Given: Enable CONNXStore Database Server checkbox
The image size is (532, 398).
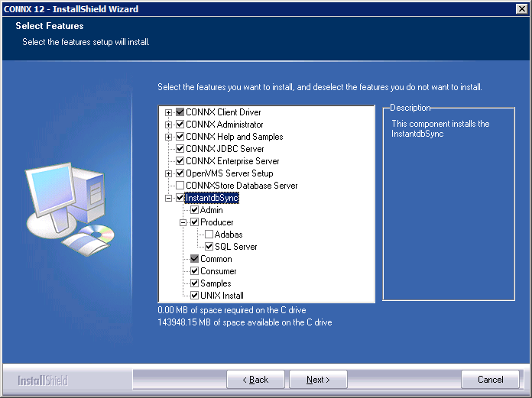Looking at the screenshot, I should (x=180, y=186).
